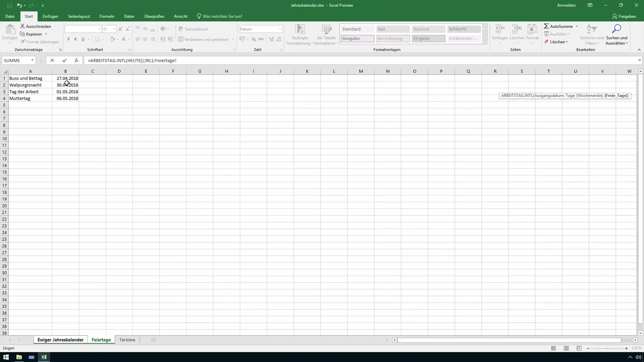The image size is (644, 362).
Task: Collapse the ribbon with arrow
Action: pyautogui.click(x=639, y=50)
